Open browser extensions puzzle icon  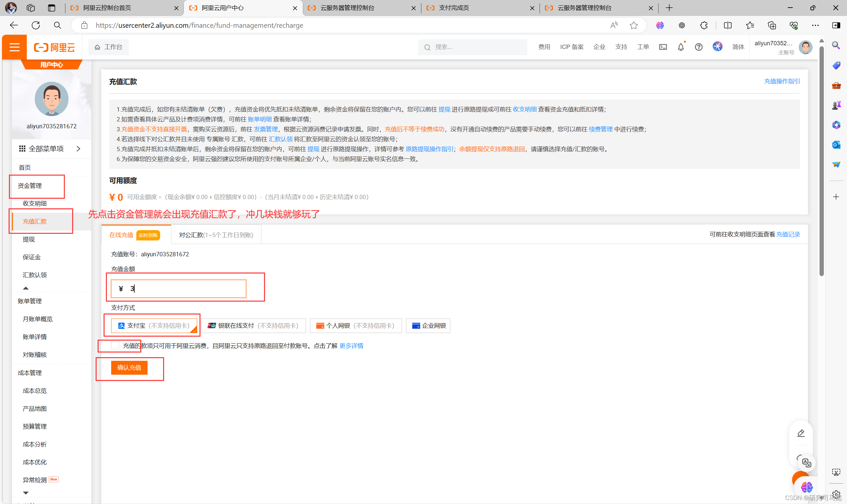click(x=704, y=25)
